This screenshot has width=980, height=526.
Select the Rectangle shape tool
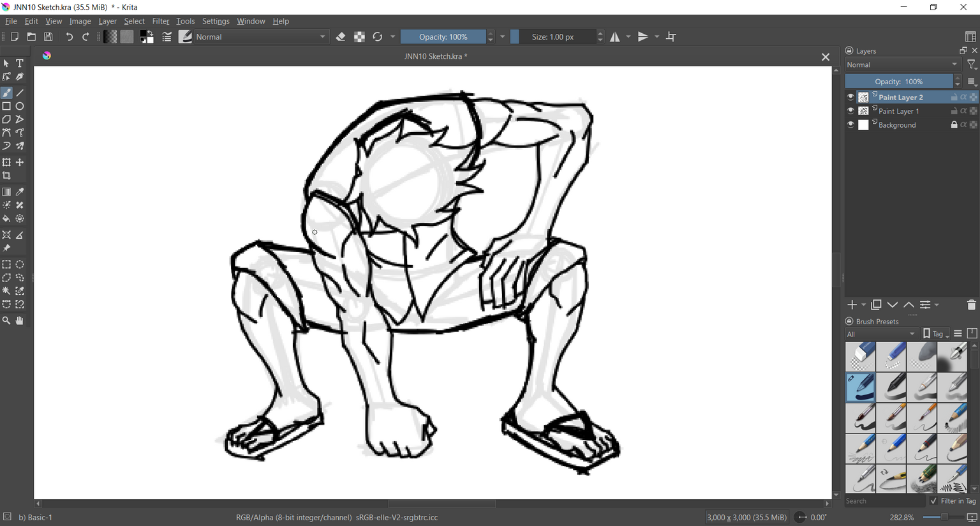click(6, 107)
